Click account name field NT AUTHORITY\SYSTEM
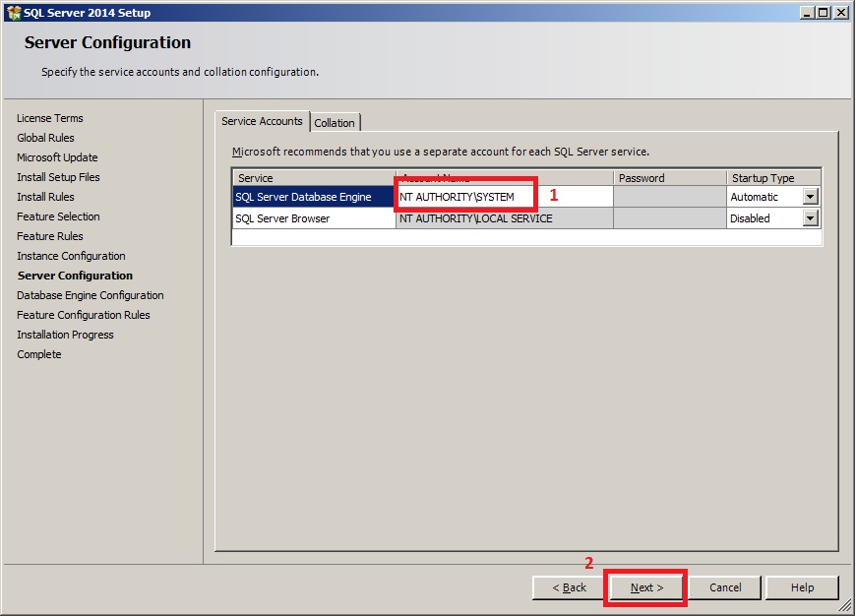The height and width of the screenshot is (616, 856). (505, 197)
